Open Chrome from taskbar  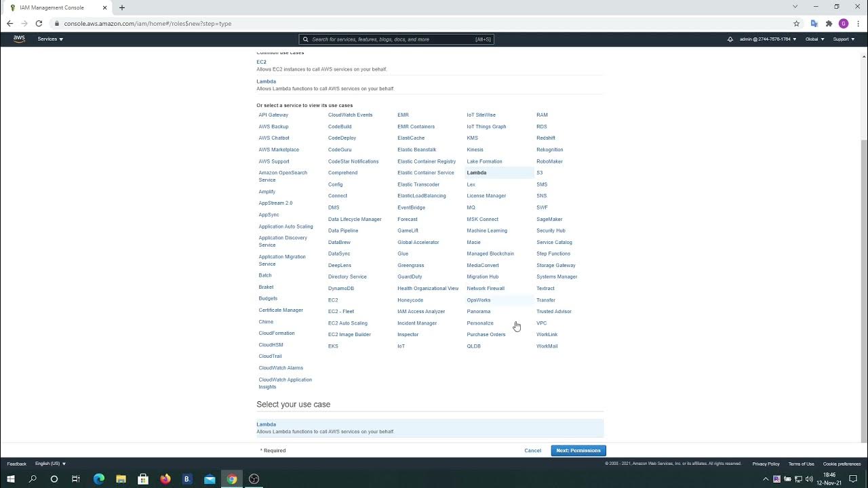[x=232, y=479]
